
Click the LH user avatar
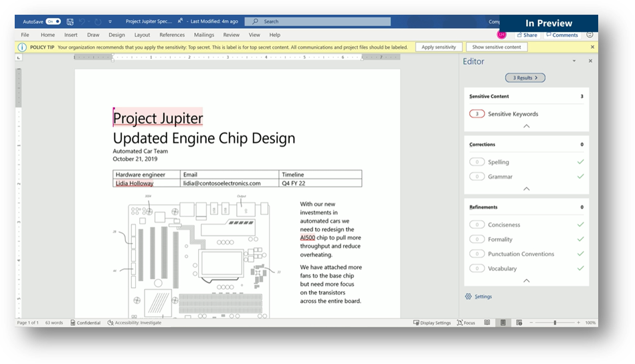[502, 35]
